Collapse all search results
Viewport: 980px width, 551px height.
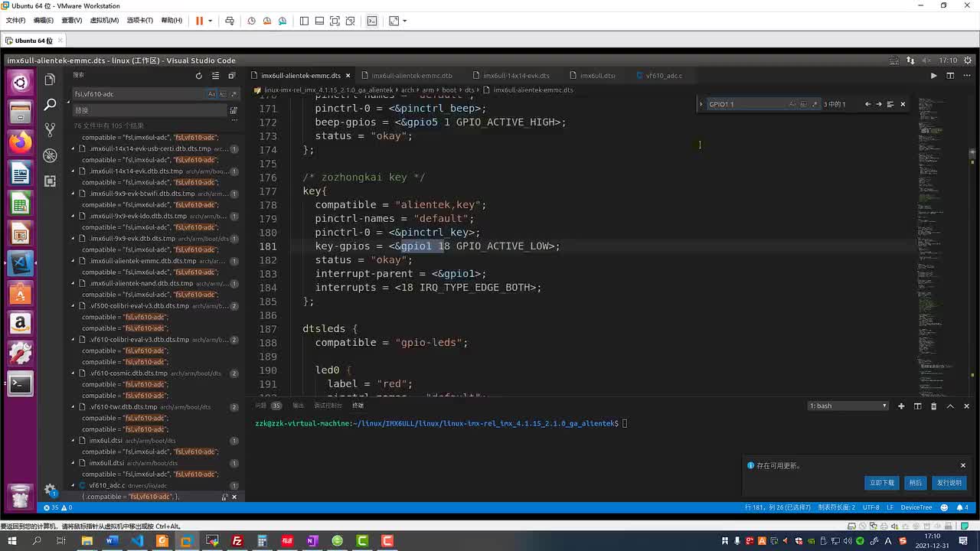click(x=232, y=76)
